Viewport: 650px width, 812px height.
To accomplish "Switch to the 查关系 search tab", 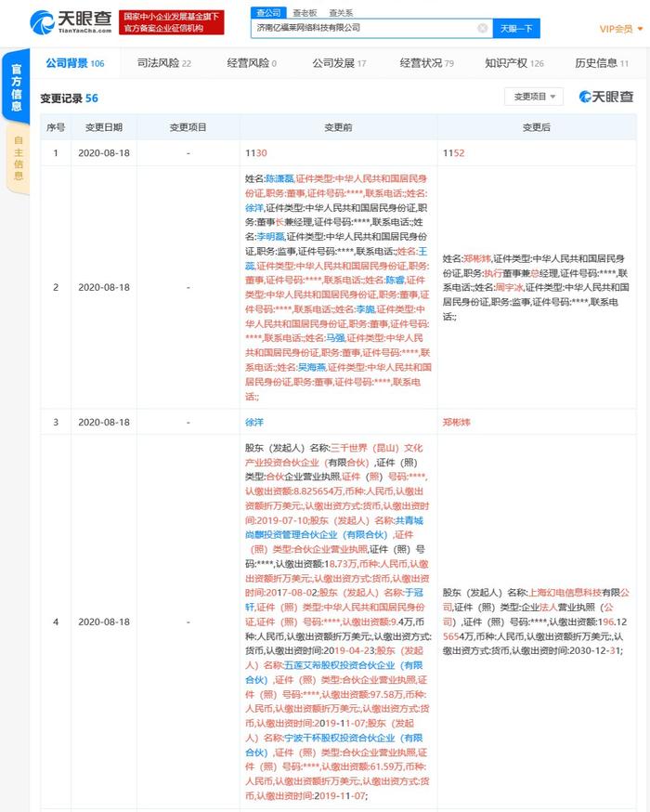I will (x=341, y=12).
